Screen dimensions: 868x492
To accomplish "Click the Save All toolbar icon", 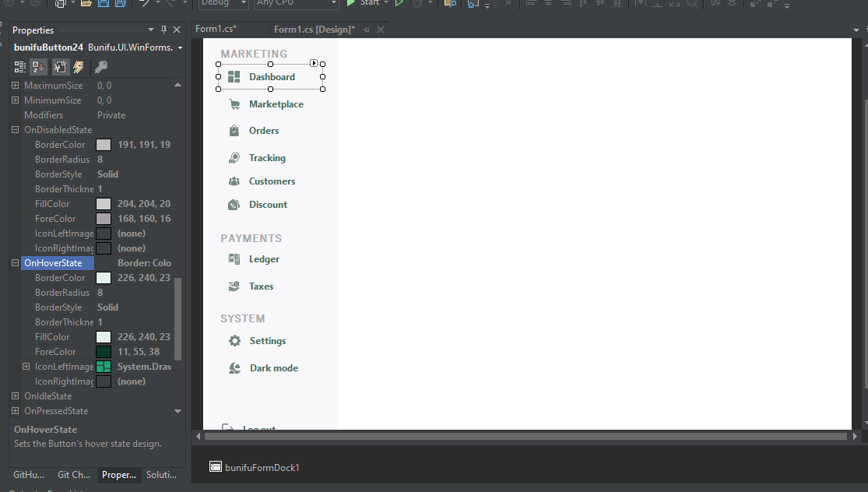I will pyautogui.click(x=119, y=5).
